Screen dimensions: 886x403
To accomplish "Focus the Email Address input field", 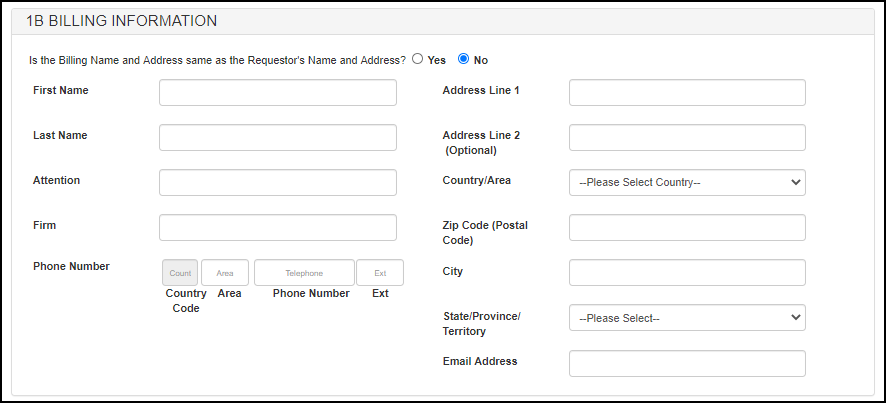I will click(x=687, y=363).
